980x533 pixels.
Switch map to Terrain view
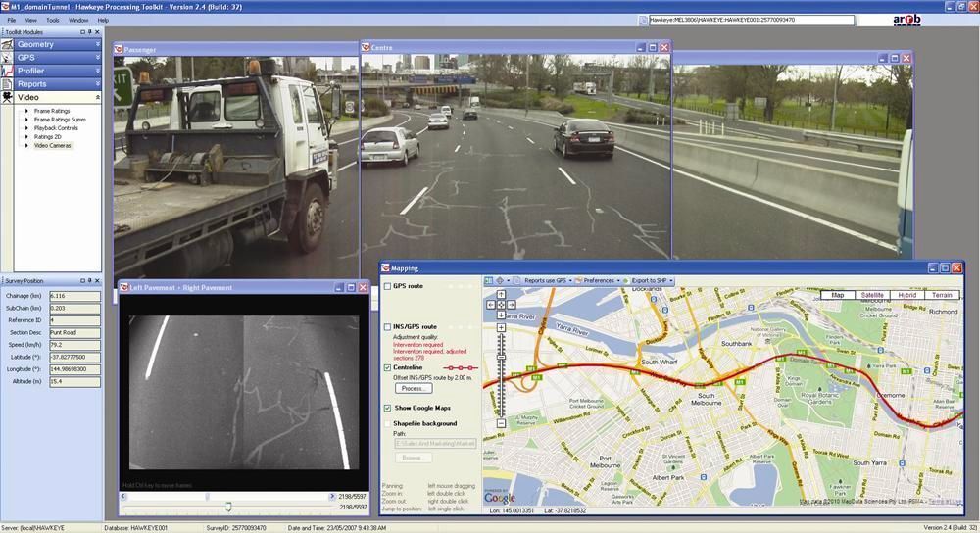[943, 295]
